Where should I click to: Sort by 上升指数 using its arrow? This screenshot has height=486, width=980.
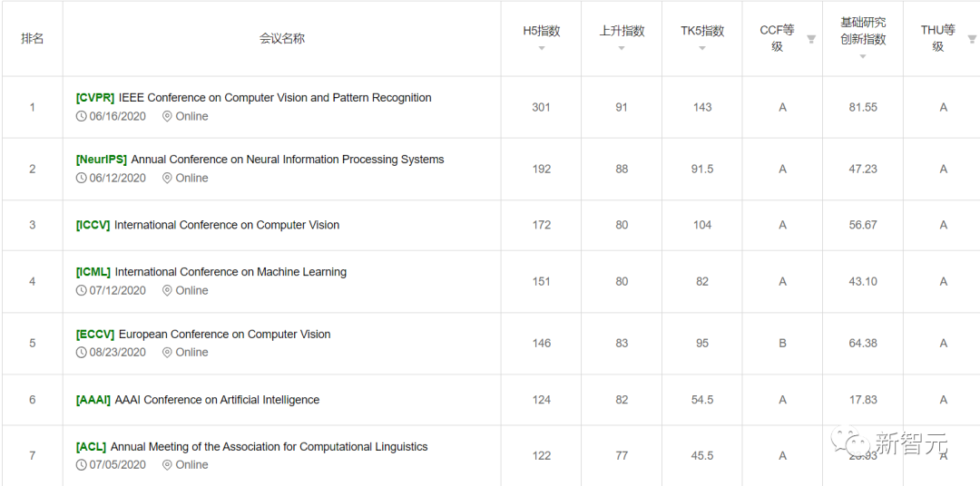pos(622,48)
